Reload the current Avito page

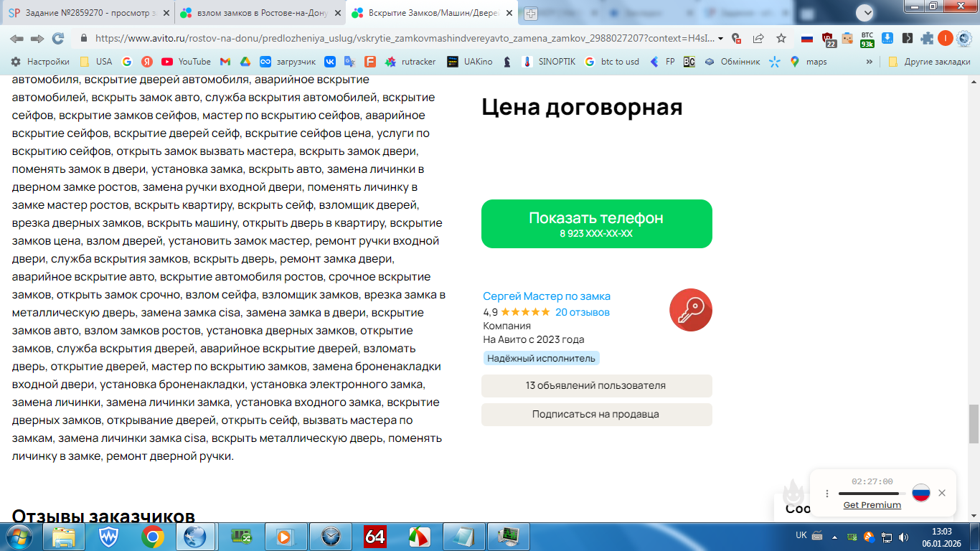pyautogui.click(x=58, y=38)
